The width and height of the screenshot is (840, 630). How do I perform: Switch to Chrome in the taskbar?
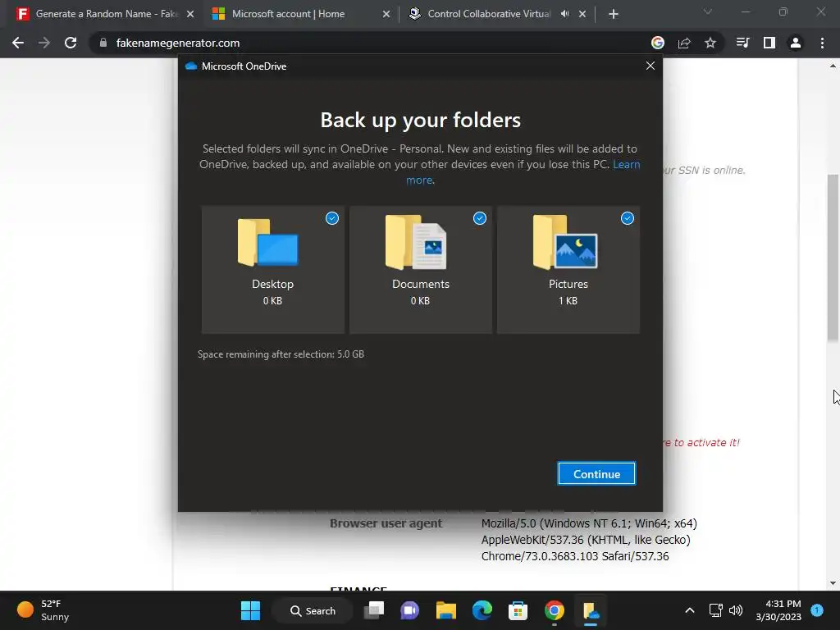(555, 610)
